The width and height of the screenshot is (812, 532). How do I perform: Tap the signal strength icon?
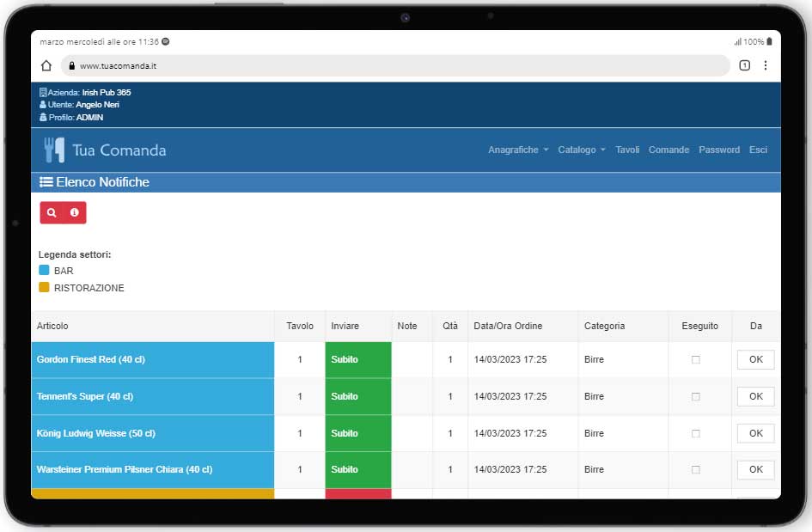coord(737,41)
